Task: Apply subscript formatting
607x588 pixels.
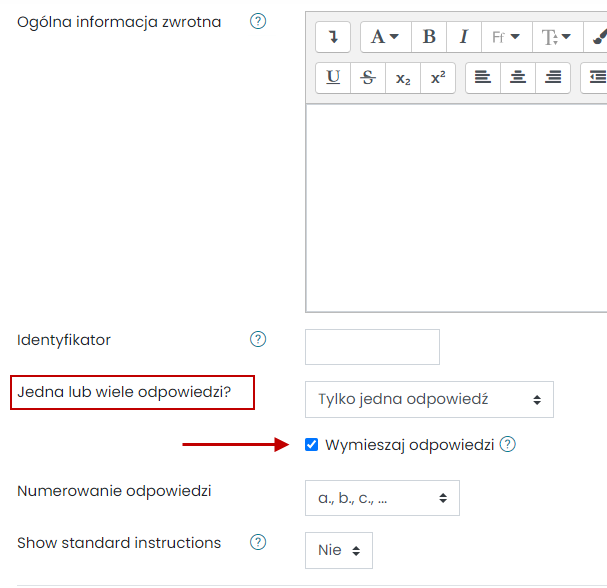Action: 402,77
